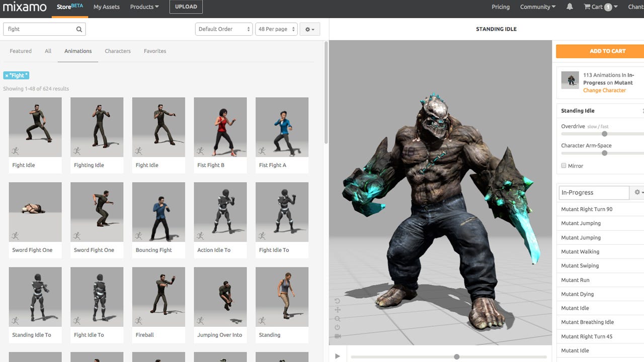Expand the Cart dropdown arrow

click(616, 7)
